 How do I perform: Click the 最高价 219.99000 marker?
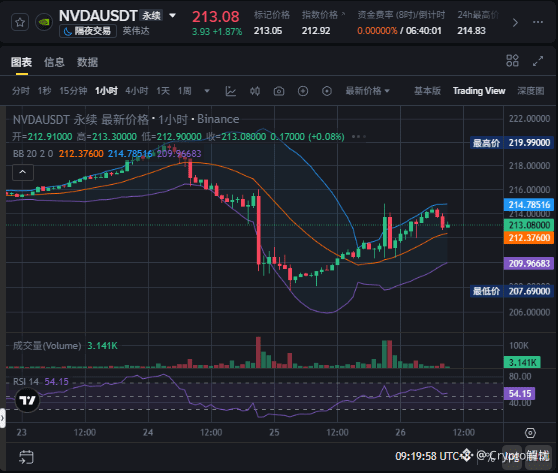pyautogui.click(x=511, y=143)
